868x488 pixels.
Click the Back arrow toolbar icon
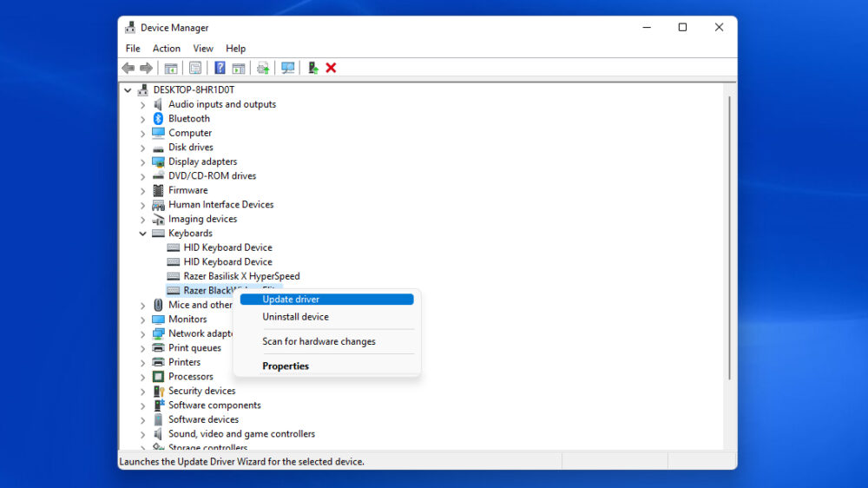[128, 68]
